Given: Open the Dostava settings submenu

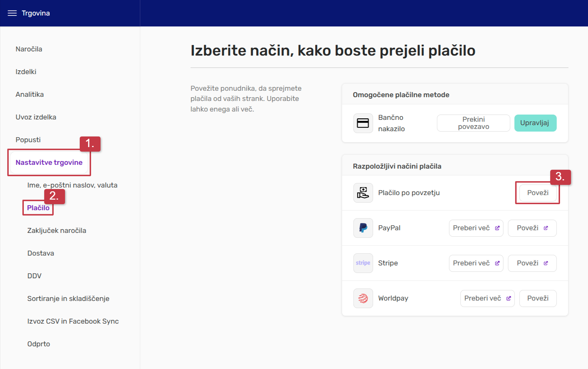Looking at the screenshot, I should 40,253.
